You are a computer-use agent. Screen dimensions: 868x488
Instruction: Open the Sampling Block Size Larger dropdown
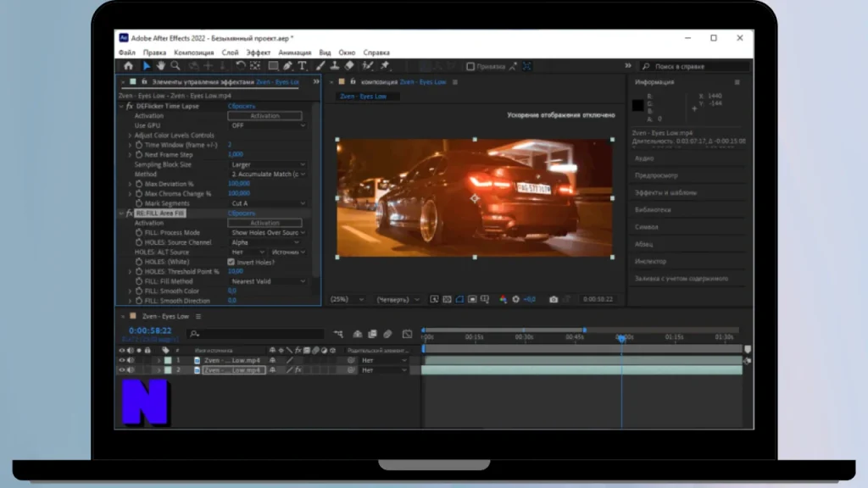click(x=267, y=164)
